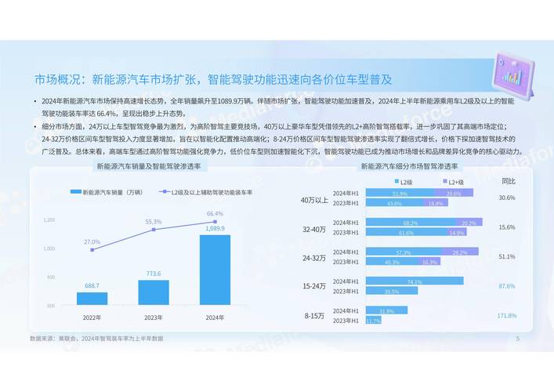The height and width of the screenshot is (392, 554).
Task: Click the blue bar legend swatch for 新能源汽车销量
Action: 76,192
